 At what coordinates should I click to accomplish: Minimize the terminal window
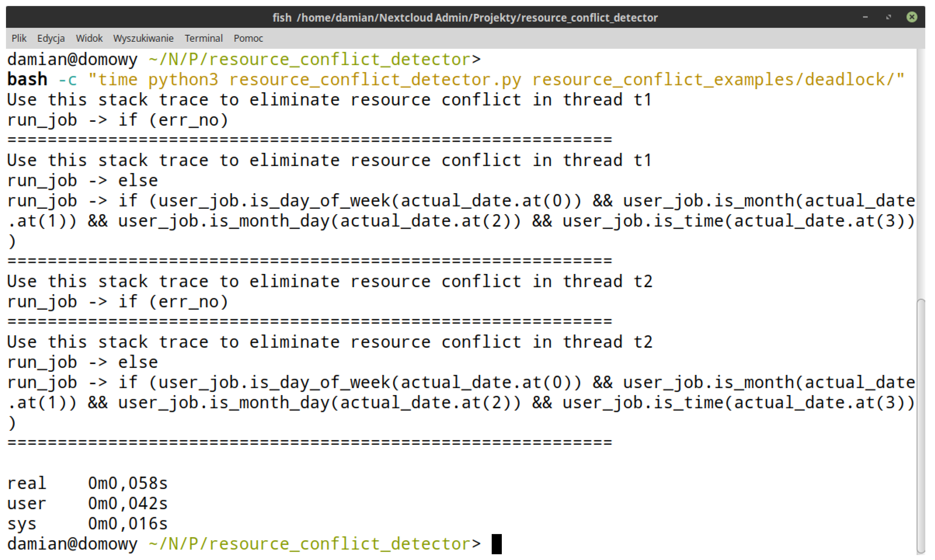pos(865,17)
